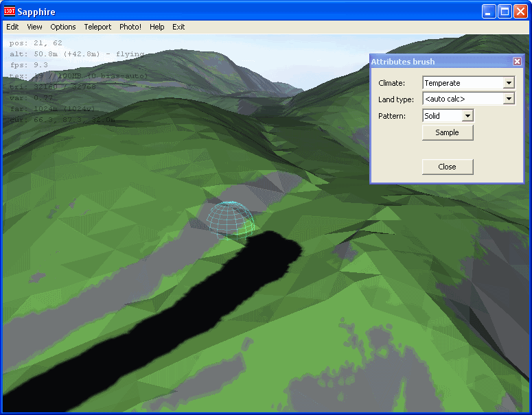Open the View menu

(34, 27)
